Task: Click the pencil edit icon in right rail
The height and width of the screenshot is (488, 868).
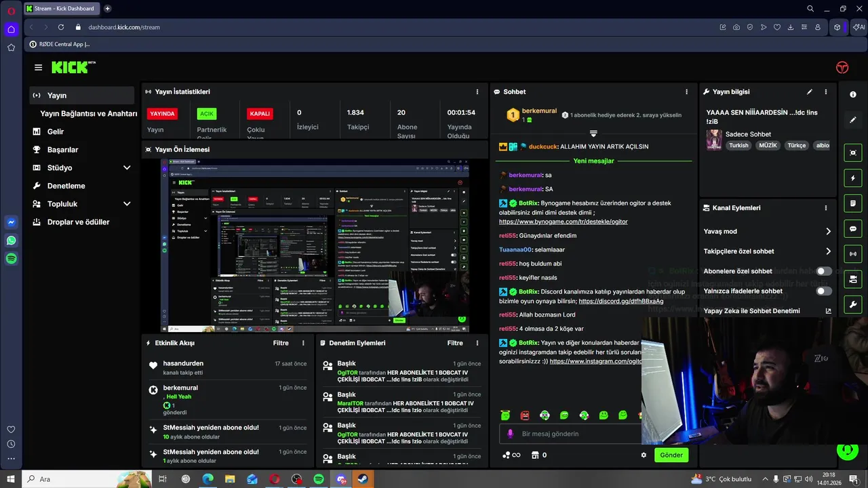Action: [x=853, y=120]
